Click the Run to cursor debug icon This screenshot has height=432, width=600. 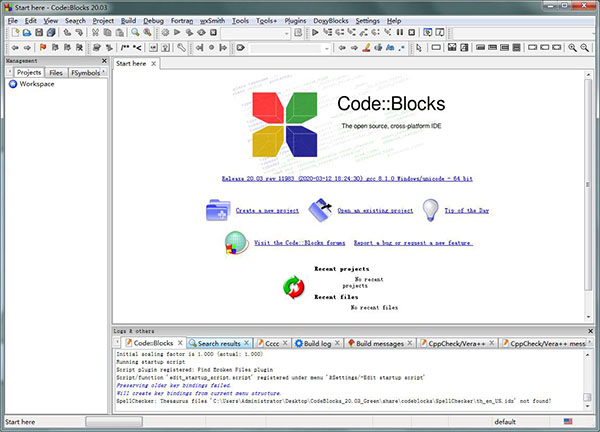click(328, 33)
